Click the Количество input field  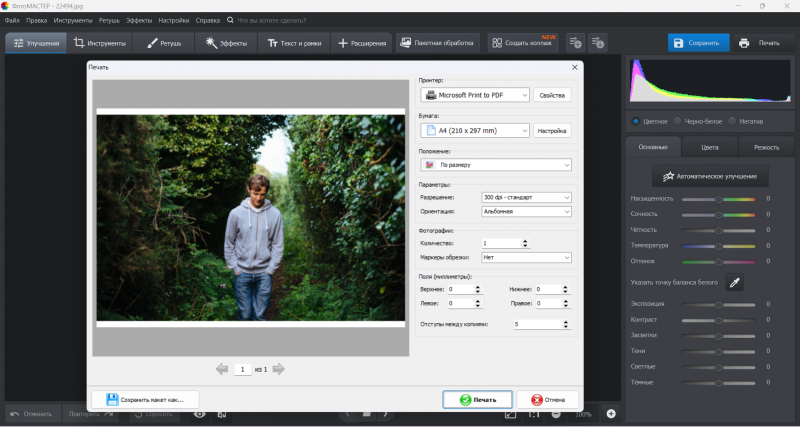(x=500, y=243)
